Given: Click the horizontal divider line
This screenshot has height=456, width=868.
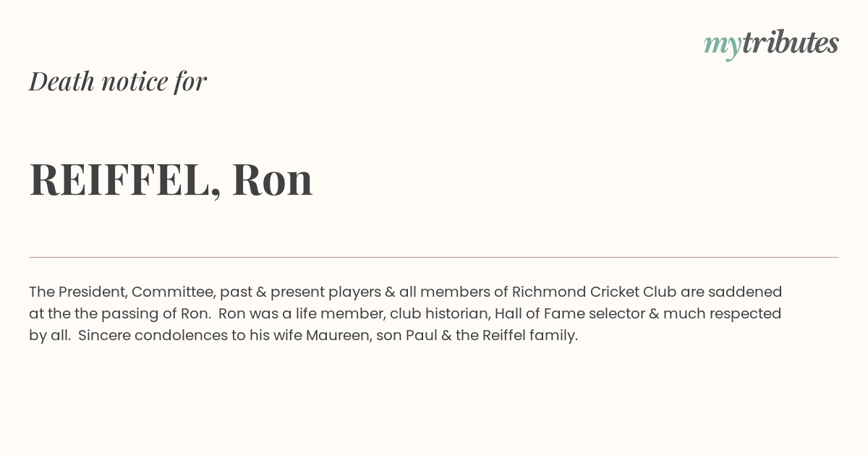Looking at the screenshot, I should click(x=434, y=257).
